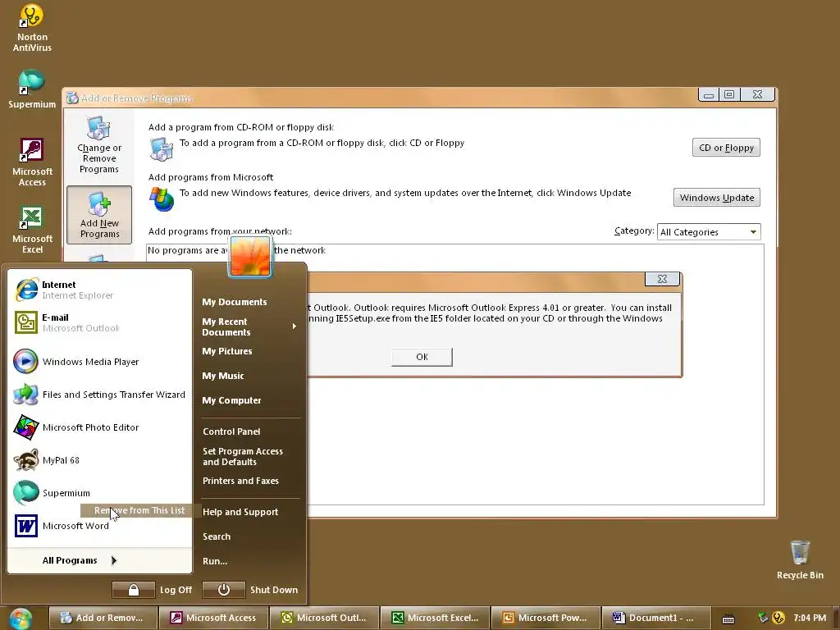The width and height of the screenshot is (840, 630).
Task: Maximize the Add or Remove Programs window
Action: click(729, 95)
